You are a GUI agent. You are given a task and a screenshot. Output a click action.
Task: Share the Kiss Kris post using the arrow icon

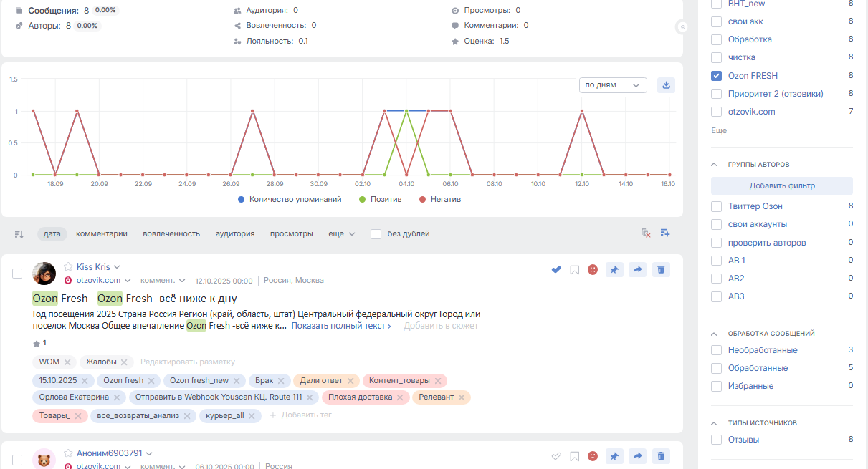click(x=638, y=270)
